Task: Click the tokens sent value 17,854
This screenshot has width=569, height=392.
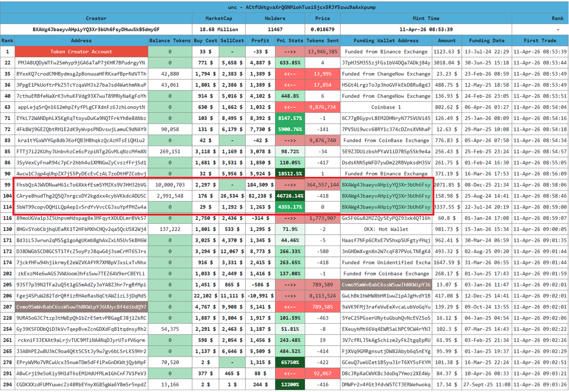Action: pyautogui.click(x=322, y=85)
